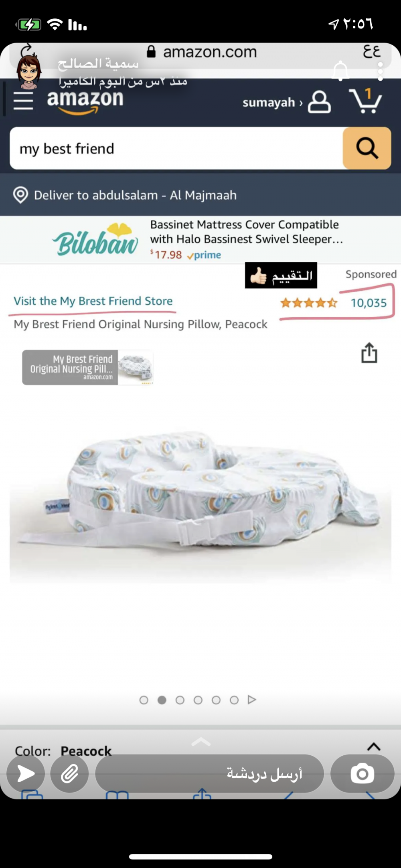Open the sumayah account profile icon

pos(319,102)
